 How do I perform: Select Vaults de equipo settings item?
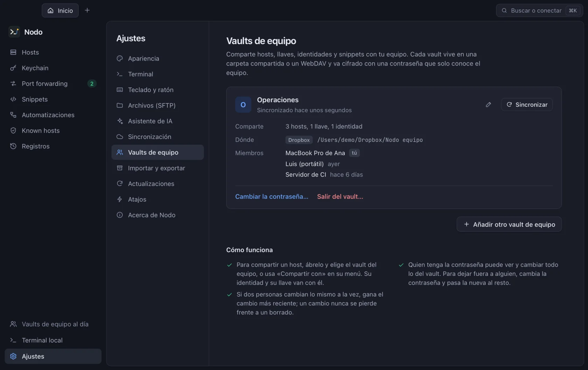tap(157, 152)
